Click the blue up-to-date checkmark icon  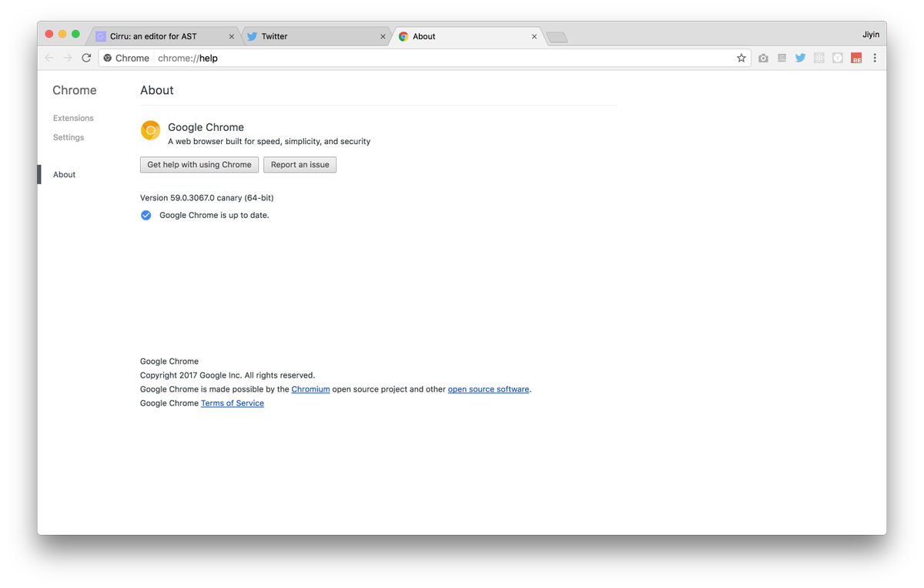tap(146, 215)
